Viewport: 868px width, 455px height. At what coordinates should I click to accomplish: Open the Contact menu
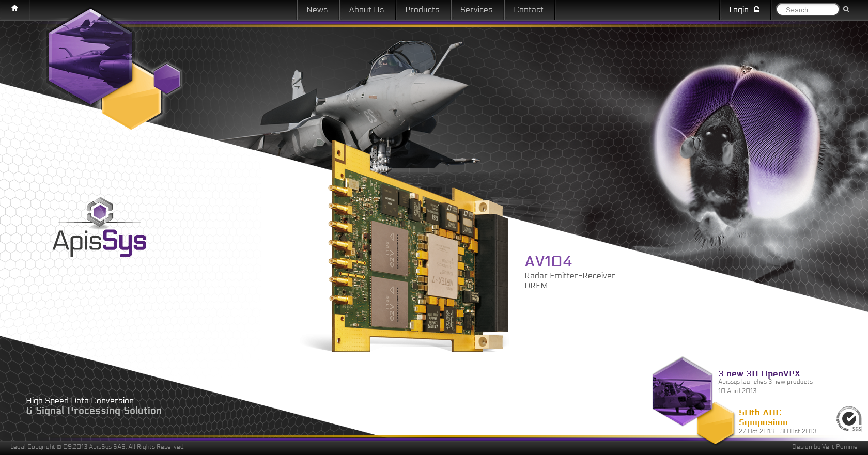click(529, 10)
